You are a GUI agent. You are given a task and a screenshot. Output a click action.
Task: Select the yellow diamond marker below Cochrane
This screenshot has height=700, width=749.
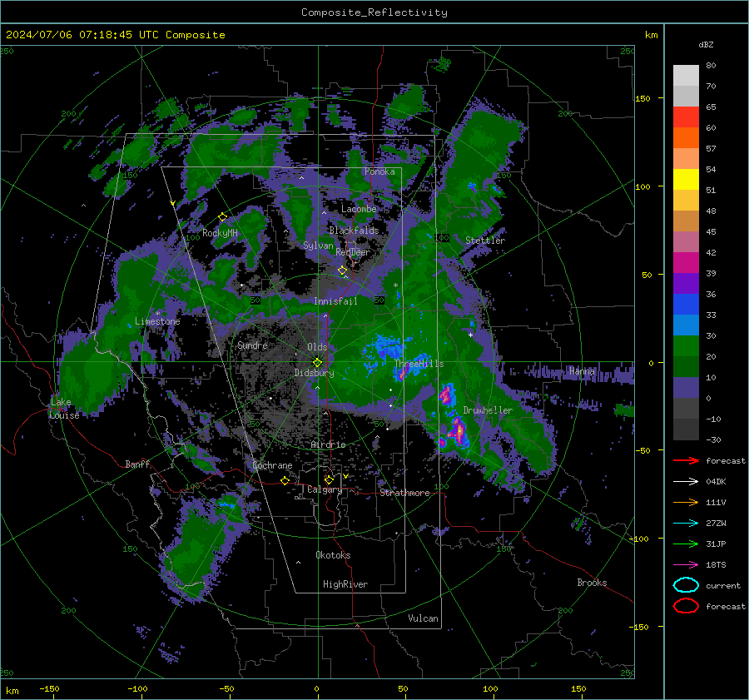[285, 480]
